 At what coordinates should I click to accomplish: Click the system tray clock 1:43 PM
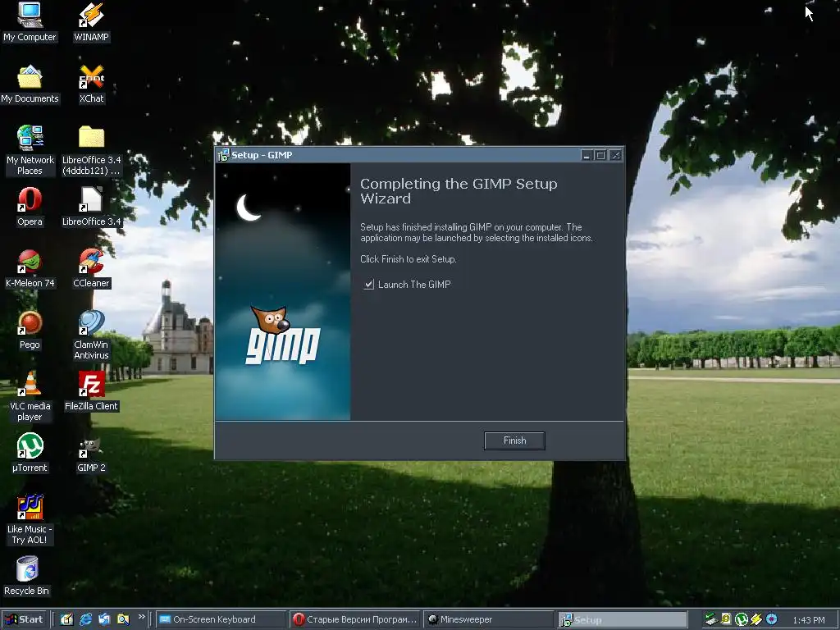(x=808, y=620)
